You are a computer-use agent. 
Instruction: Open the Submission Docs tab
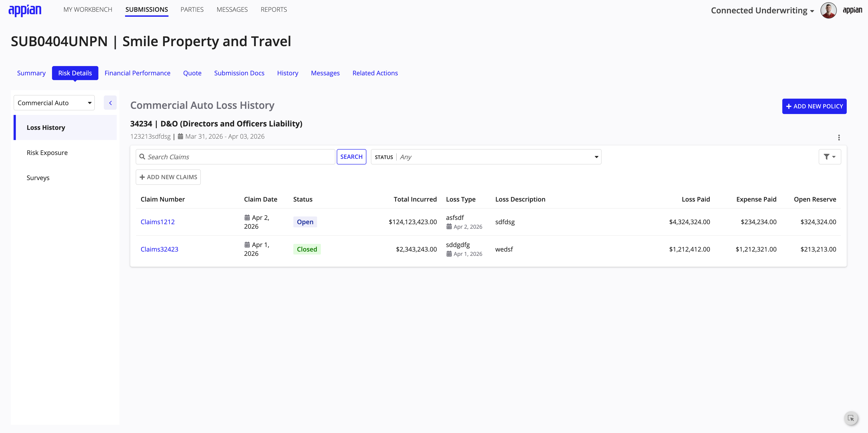pyautogui.click(x=239, y=73)
